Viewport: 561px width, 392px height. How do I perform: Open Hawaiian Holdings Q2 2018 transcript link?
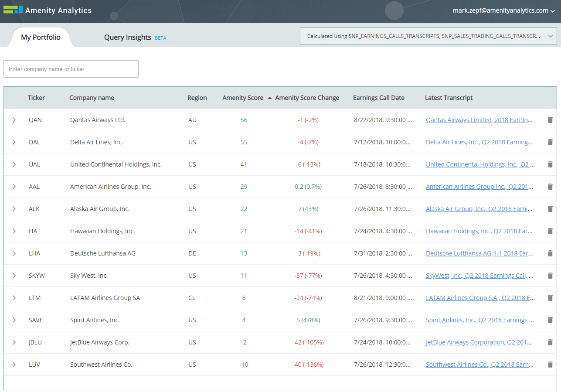point(479,231)
